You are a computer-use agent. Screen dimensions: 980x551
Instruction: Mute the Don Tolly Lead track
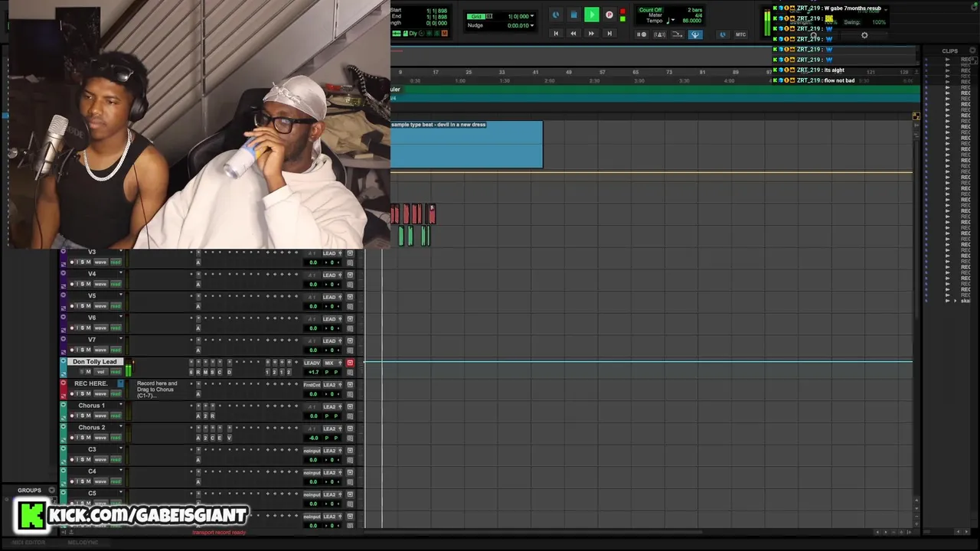click(89, 372)
